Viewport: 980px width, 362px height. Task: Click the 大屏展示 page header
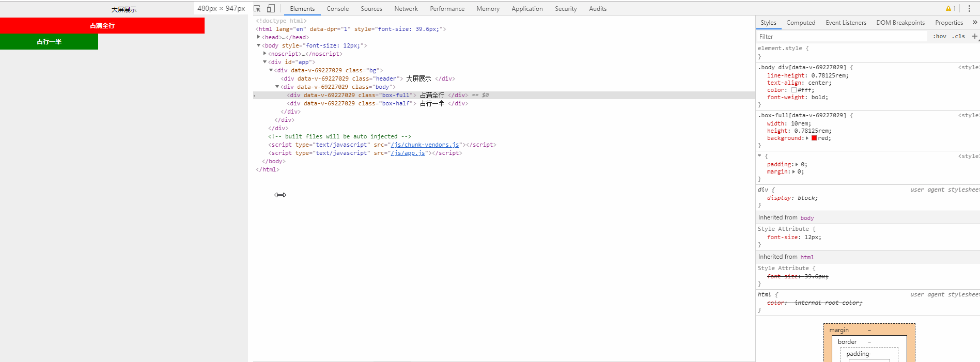124,10
